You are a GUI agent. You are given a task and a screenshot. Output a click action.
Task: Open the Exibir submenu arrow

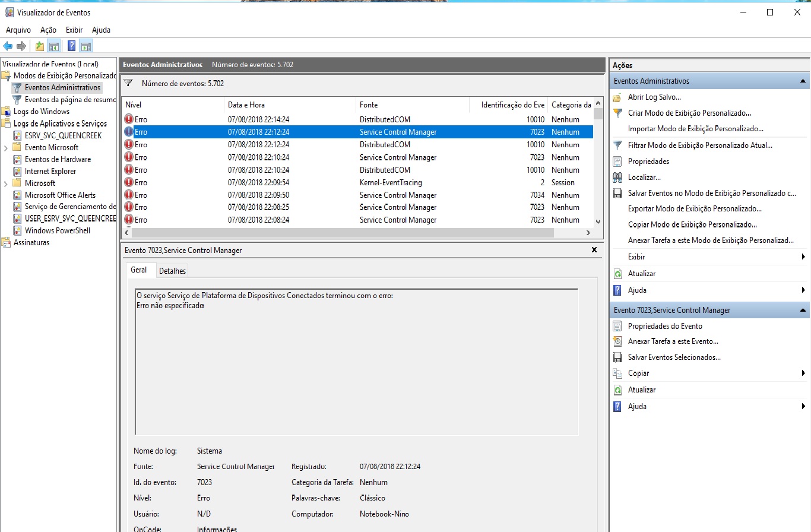coord(803,257)
